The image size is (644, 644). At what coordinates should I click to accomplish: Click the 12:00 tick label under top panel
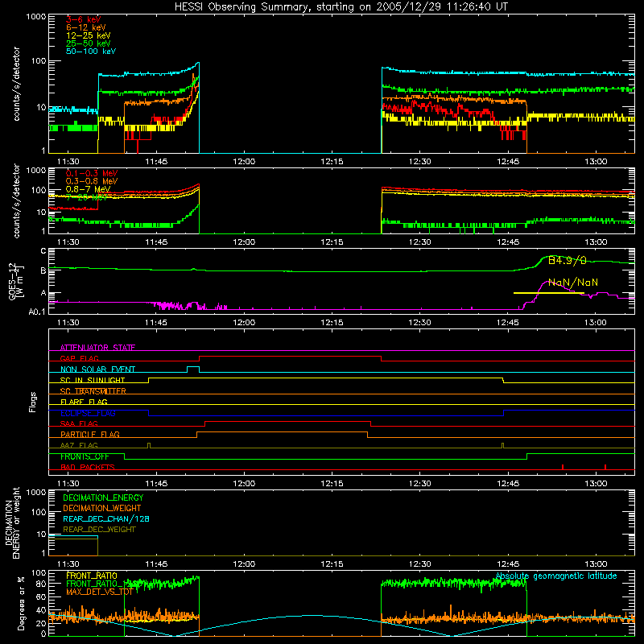[244, 162]
